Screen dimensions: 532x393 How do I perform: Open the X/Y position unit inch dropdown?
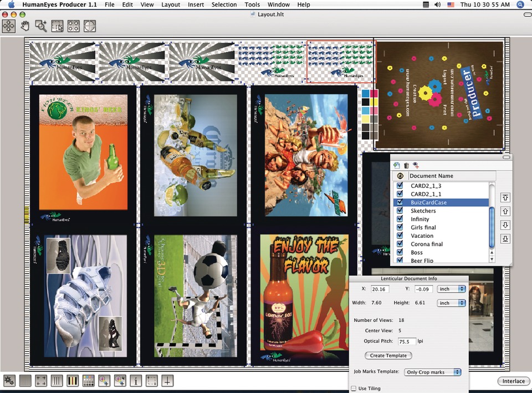451,289
